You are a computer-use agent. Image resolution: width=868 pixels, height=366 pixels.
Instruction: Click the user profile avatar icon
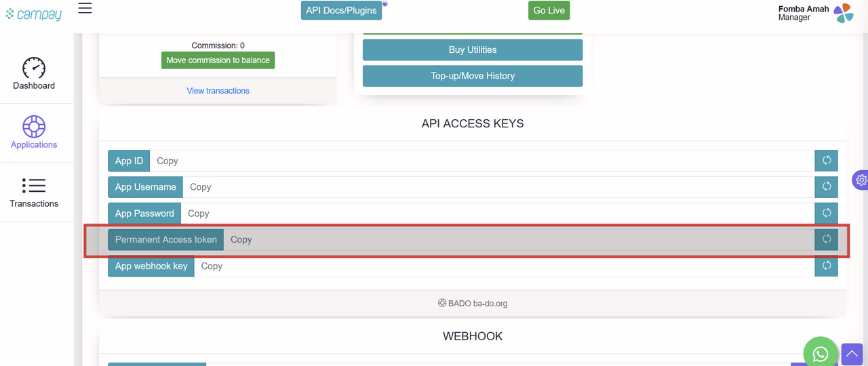(843, 13)
